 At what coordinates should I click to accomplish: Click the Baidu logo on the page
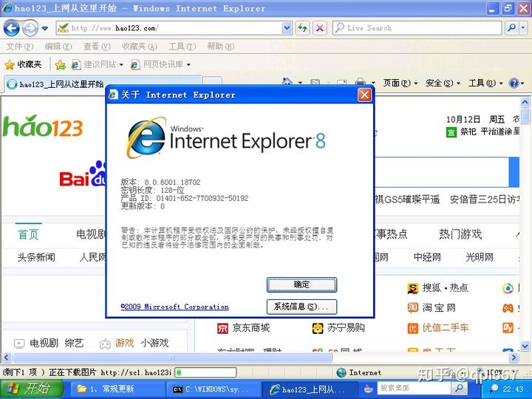click(x=83, y=174)
